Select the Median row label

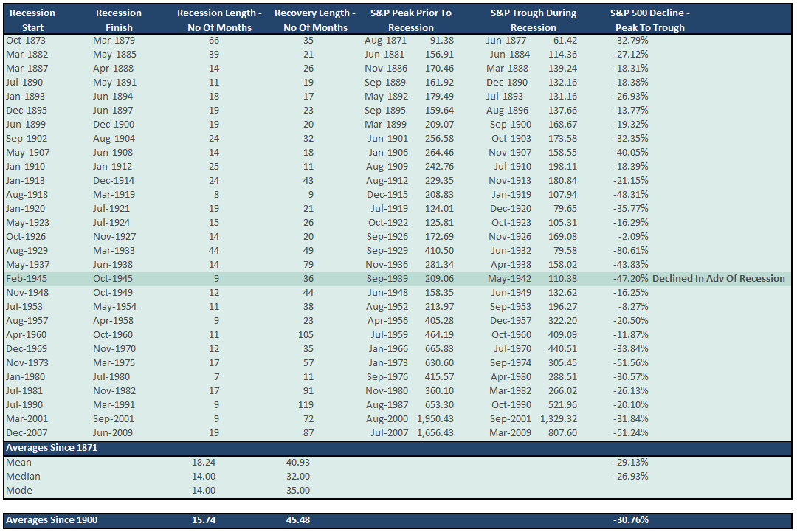tap(23, 477)
